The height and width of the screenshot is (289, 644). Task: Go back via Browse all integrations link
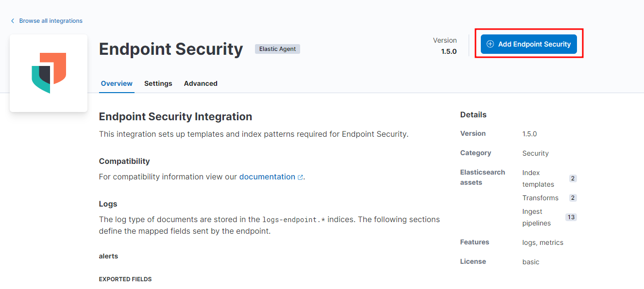pos(51,21)
